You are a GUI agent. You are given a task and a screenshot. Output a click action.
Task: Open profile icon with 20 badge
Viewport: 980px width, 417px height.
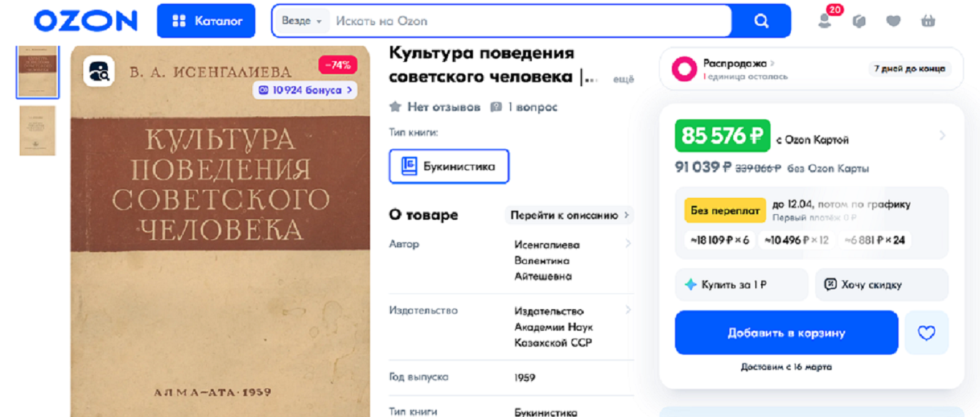point(826,20)
